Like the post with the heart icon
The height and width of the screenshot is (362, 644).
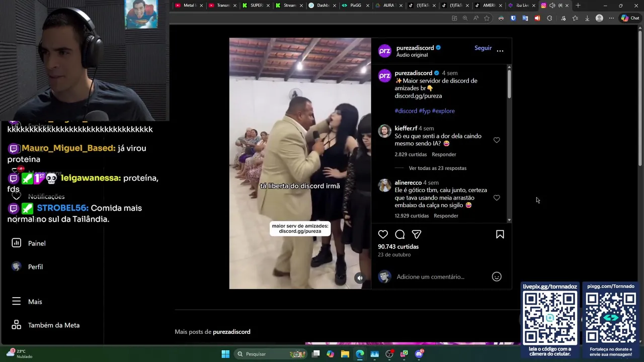point(383,234)
